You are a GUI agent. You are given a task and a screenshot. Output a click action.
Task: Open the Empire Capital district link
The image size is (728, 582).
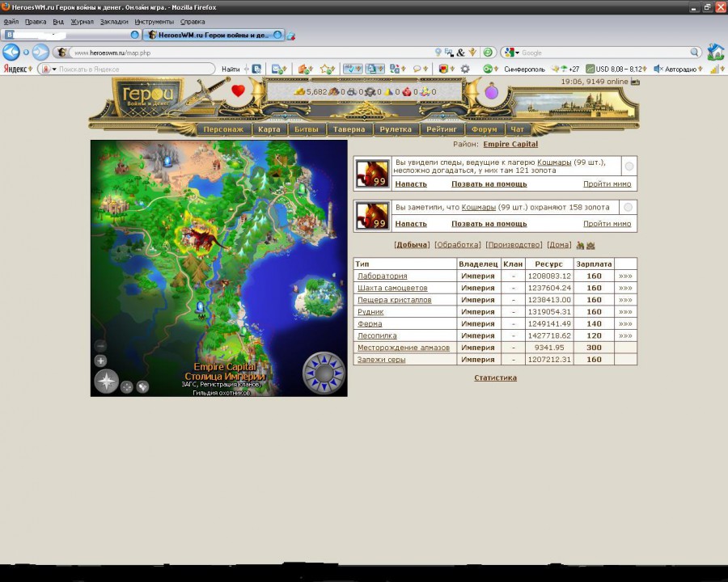pos(510,144)
